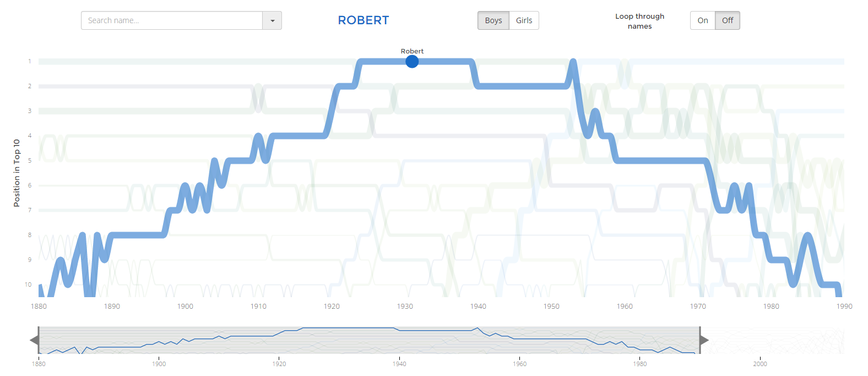Click the Loop through names label
868x376 pixels.
639,21
